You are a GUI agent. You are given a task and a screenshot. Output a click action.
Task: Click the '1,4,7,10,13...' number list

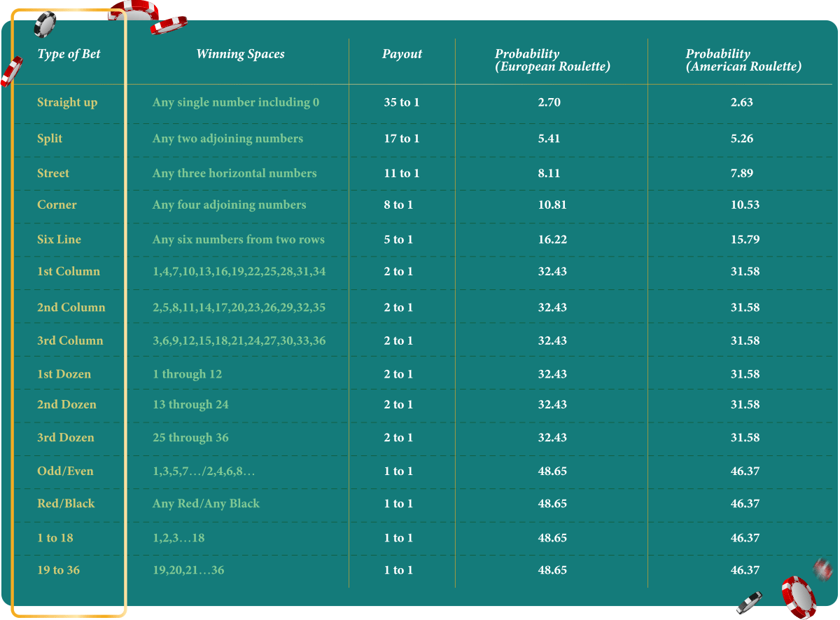click(x=239, y=271)
